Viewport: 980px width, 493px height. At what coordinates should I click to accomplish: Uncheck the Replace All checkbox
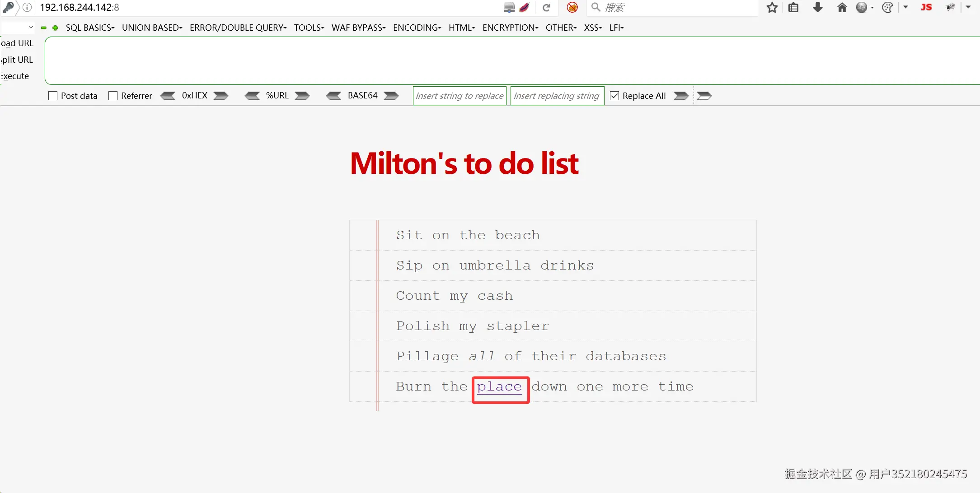(614, 96)
